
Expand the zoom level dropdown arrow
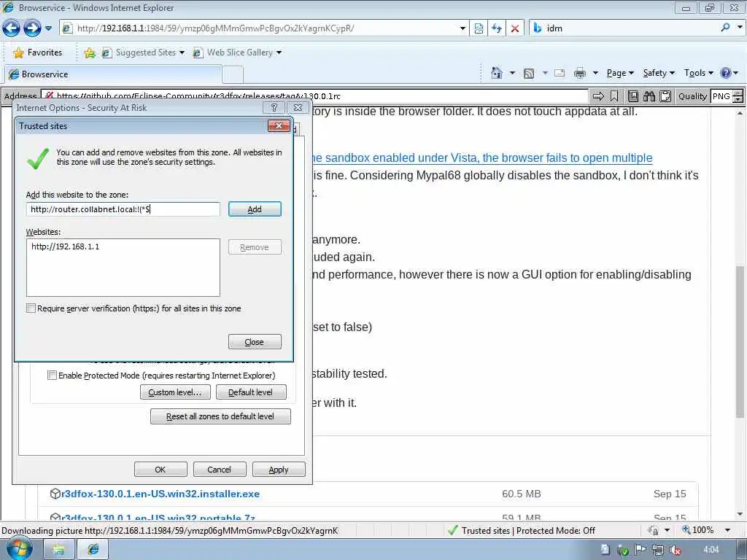pos(727,530)
